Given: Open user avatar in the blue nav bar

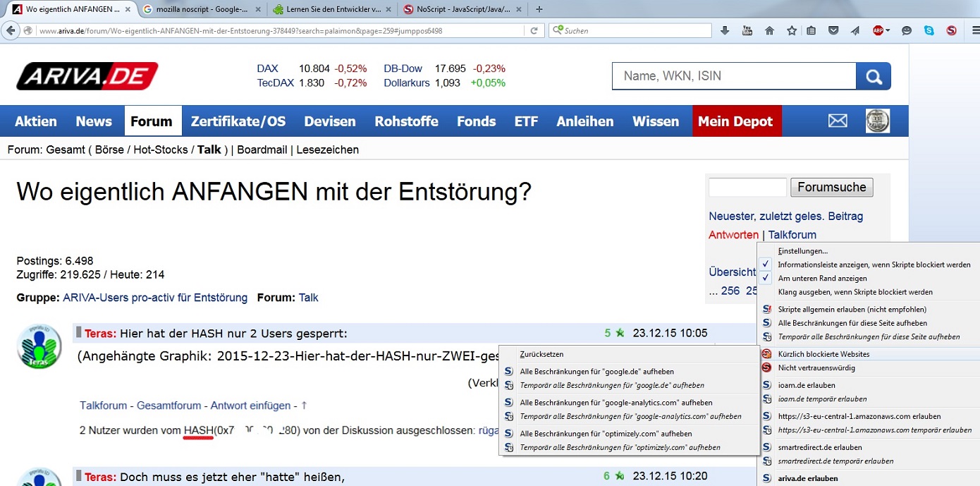Looking at the screenshot, I should (878, 121).
